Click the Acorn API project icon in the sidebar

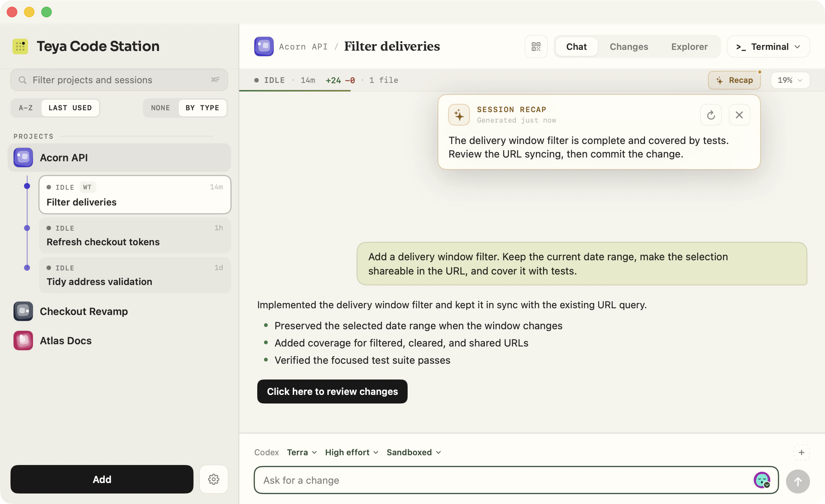pyautogui.click(x=23, y=157)
